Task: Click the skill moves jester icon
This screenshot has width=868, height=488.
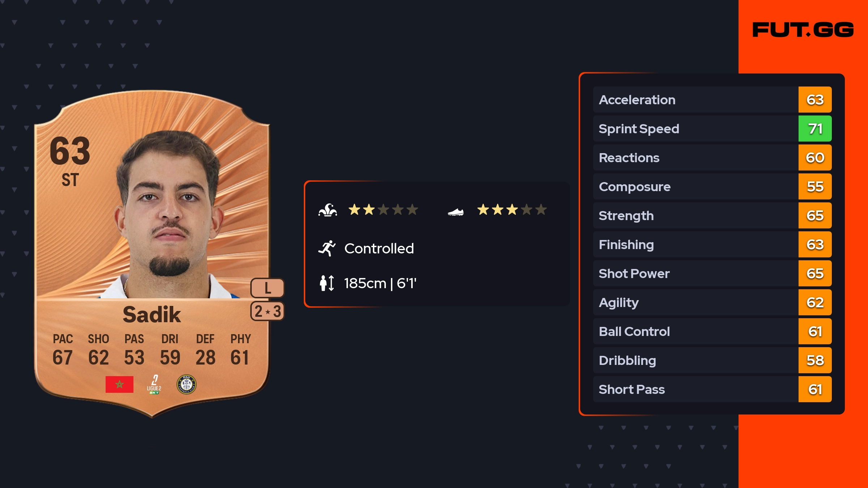Action: tap(328, 210)
